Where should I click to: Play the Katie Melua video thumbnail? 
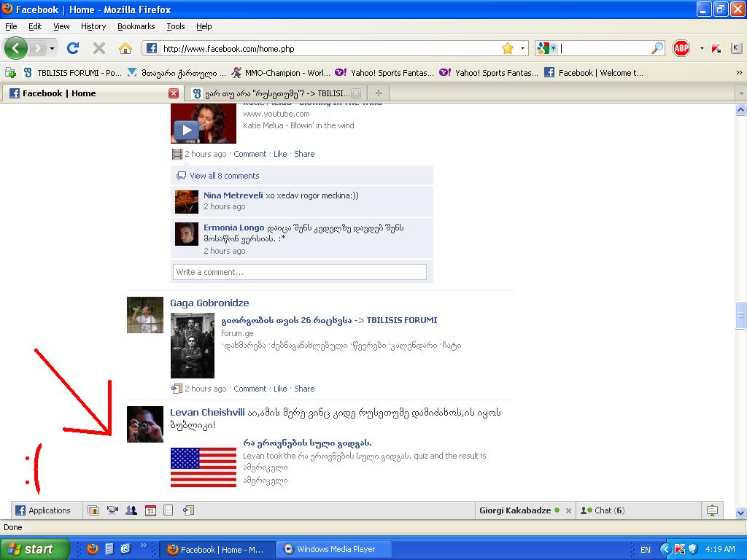pos(204,123)
